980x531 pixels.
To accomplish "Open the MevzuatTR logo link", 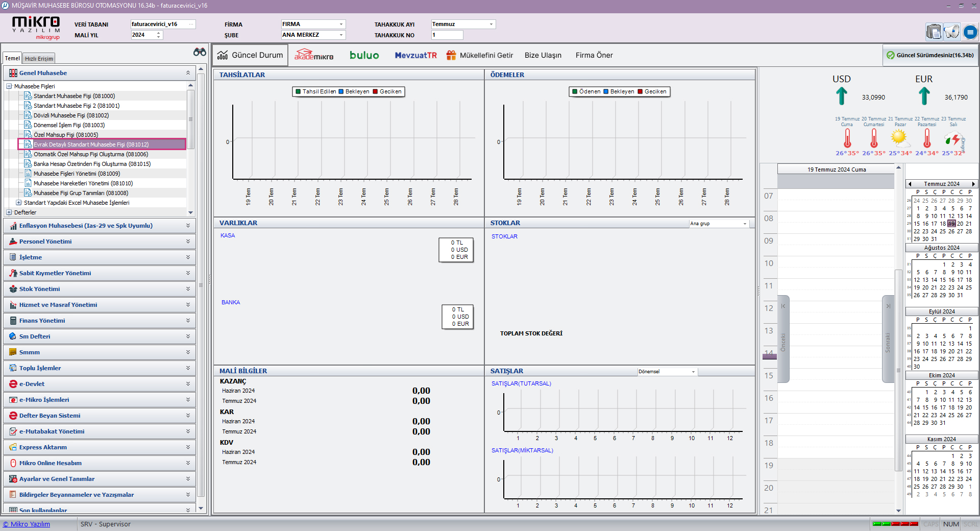I will tap(415, 55).
